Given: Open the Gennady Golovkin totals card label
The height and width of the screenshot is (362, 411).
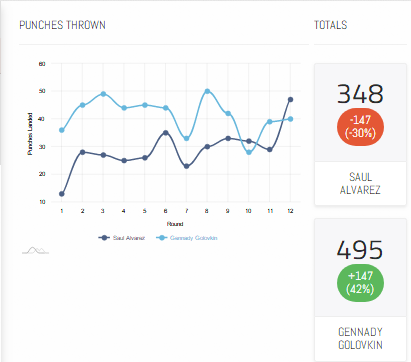Looking at the screenshot, I should [x=360, y=338].
